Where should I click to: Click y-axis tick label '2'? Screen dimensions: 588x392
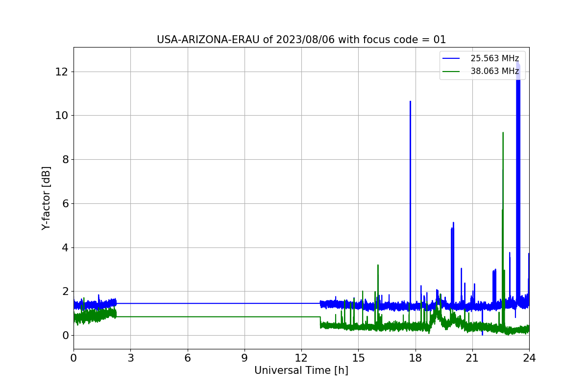click(x=65, y=292)
